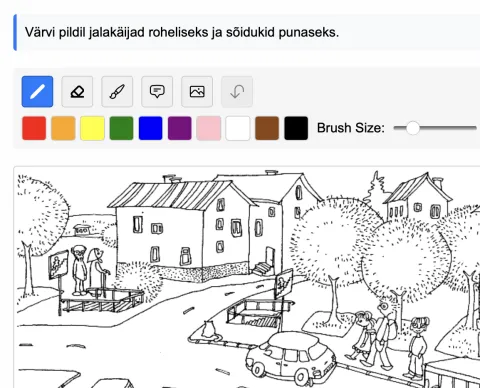The width and height of the screenshot is (480, 388).
Task: Pick the white color swatch
Action: coord(238,128)
